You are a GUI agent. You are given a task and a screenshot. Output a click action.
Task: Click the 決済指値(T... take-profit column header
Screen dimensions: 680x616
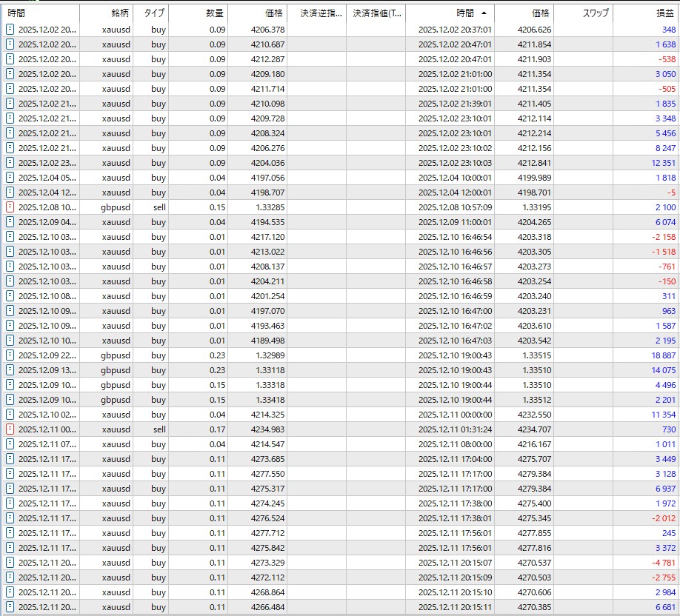(x=376, y=13)
